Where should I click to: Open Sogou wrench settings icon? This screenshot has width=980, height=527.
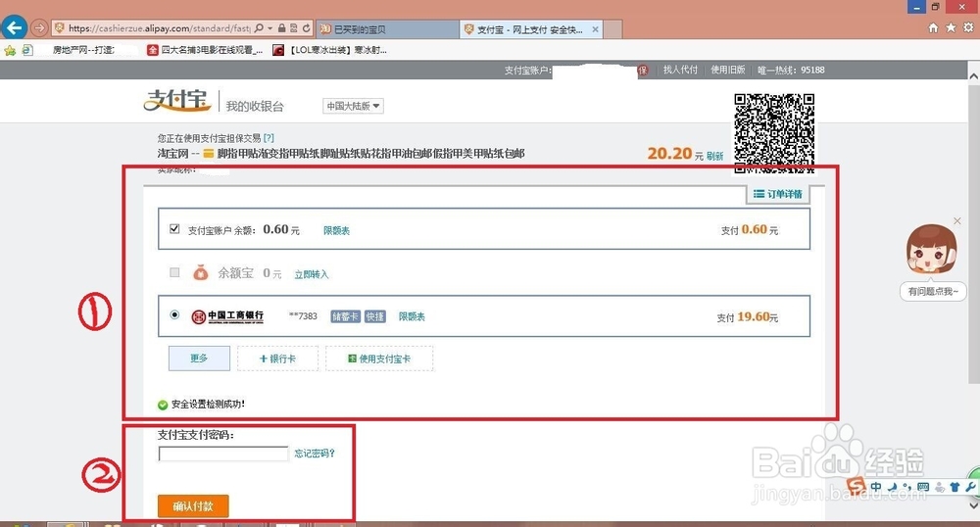tap(970, 487)
